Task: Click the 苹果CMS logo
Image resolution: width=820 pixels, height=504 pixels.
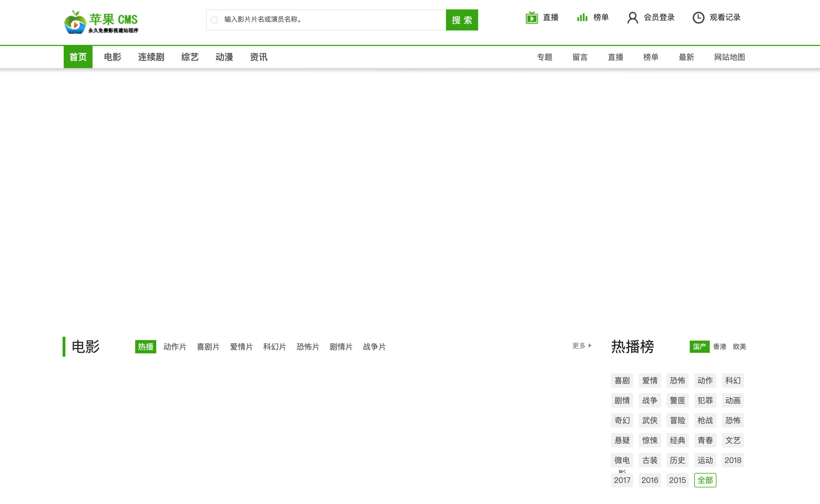Action: coord(101,22)
